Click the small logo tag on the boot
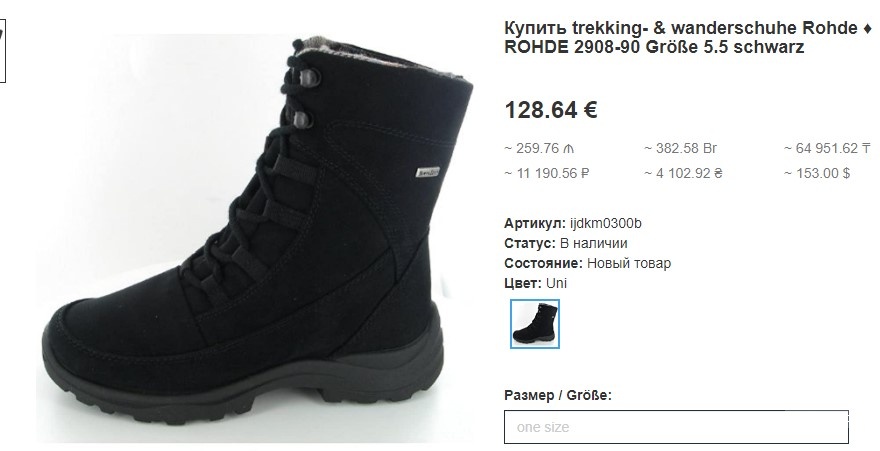The height and width of the screenshot is (451, 880). pyautogui.click(x=428, y=172)
